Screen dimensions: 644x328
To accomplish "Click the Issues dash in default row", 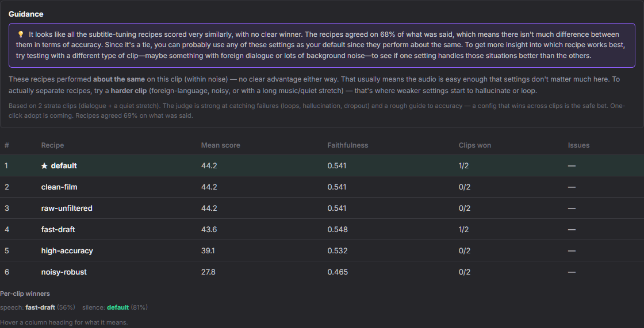I will pyautogui.click(x=572, y=166).
